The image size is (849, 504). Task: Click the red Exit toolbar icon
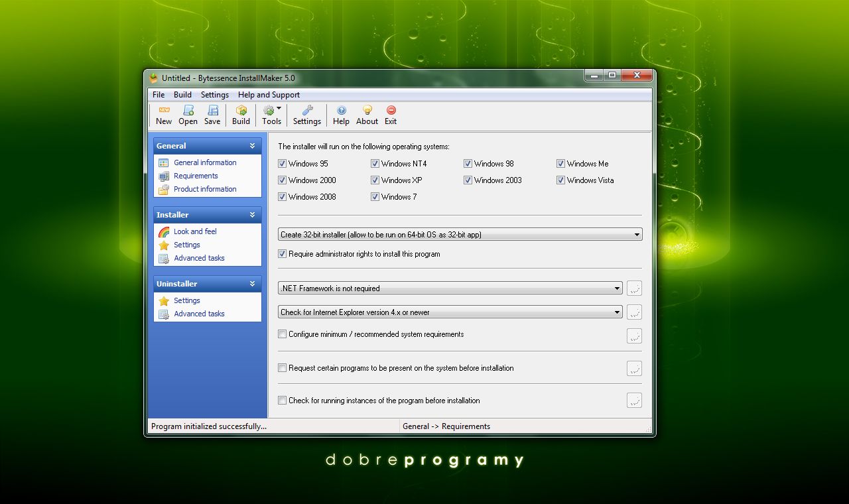click(391, 110)
